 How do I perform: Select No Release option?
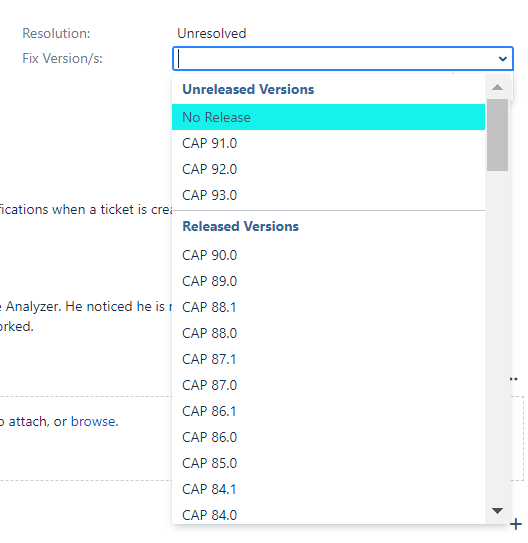(x=328, y=117)
